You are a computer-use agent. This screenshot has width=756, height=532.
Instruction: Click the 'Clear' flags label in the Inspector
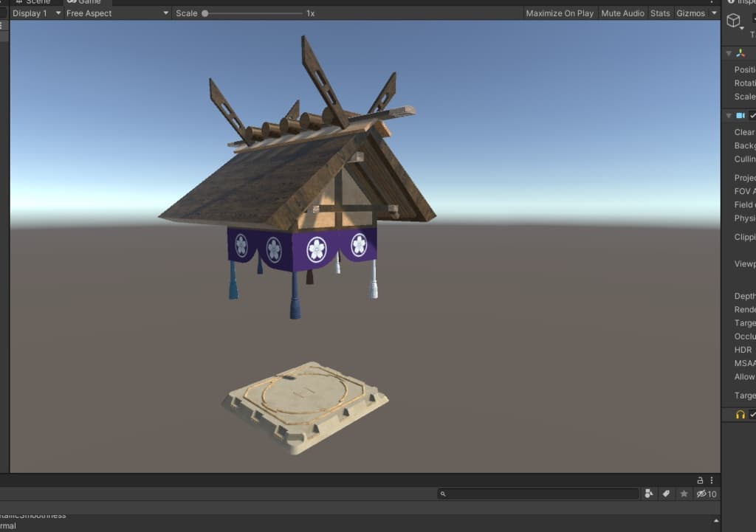[x=744, y=132]
